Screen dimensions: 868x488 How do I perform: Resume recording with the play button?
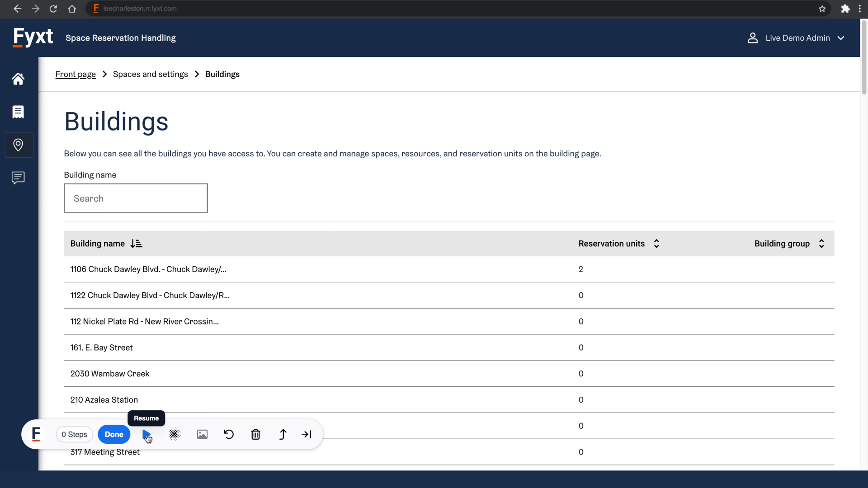click(146, 434)
